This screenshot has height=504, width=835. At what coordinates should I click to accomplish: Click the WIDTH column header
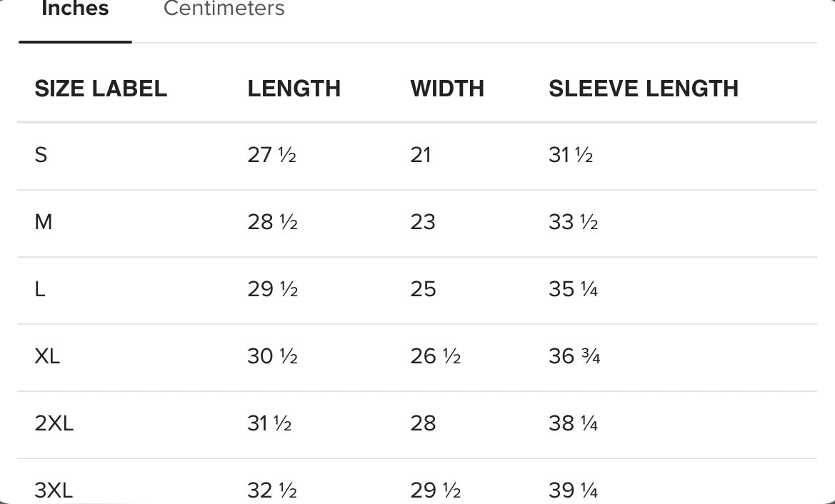(x=447, y=89)
